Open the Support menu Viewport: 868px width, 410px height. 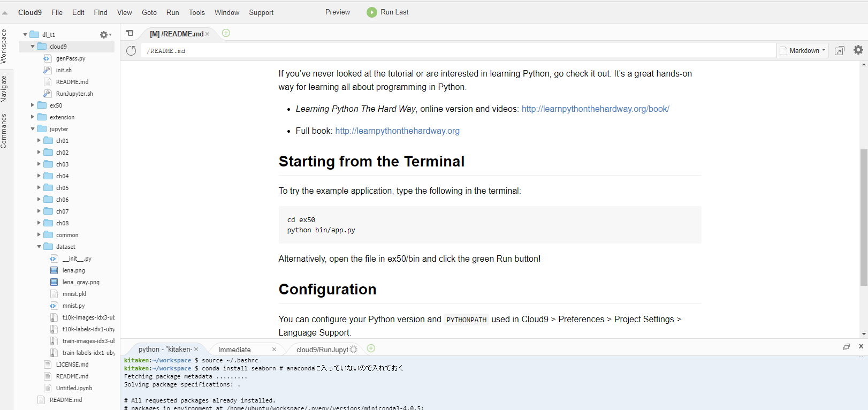tap(261, 12)
